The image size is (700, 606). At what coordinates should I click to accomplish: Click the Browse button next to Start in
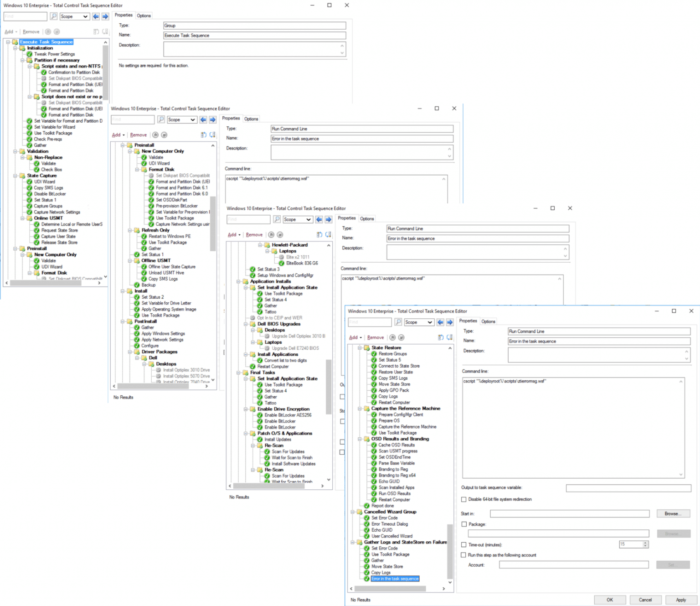[673, 513]
